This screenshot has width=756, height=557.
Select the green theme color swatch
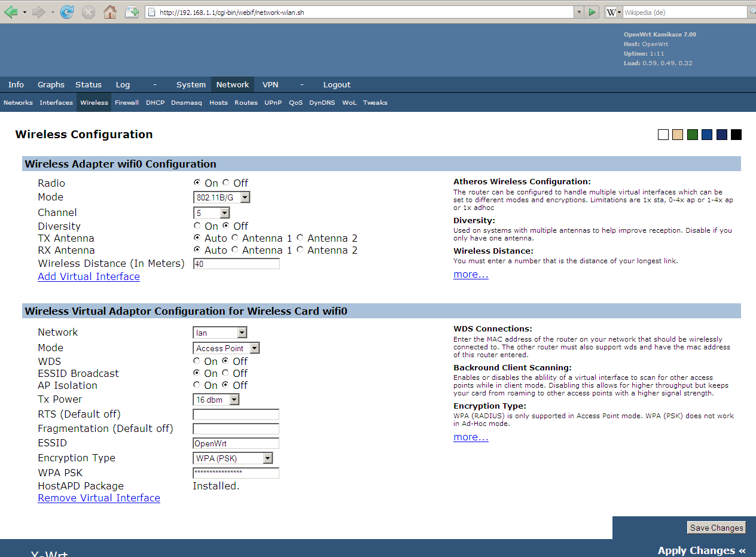[692, 134]
